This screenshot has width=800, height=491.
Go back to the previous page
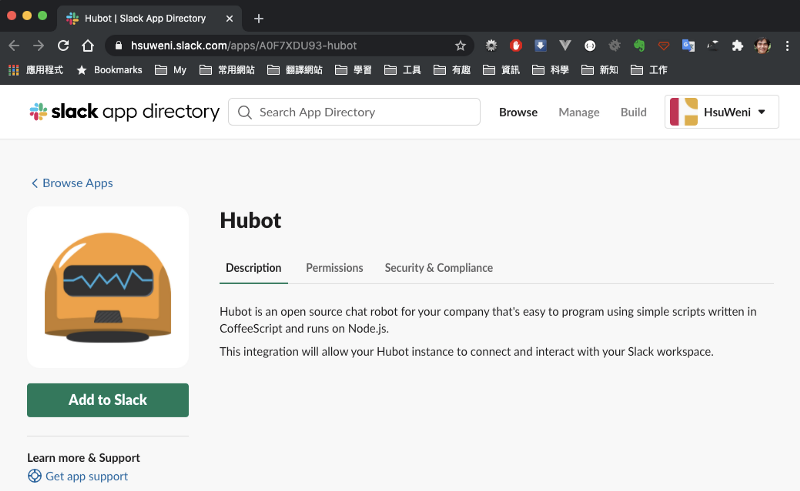pyautogui.click(x=14, y=46)
